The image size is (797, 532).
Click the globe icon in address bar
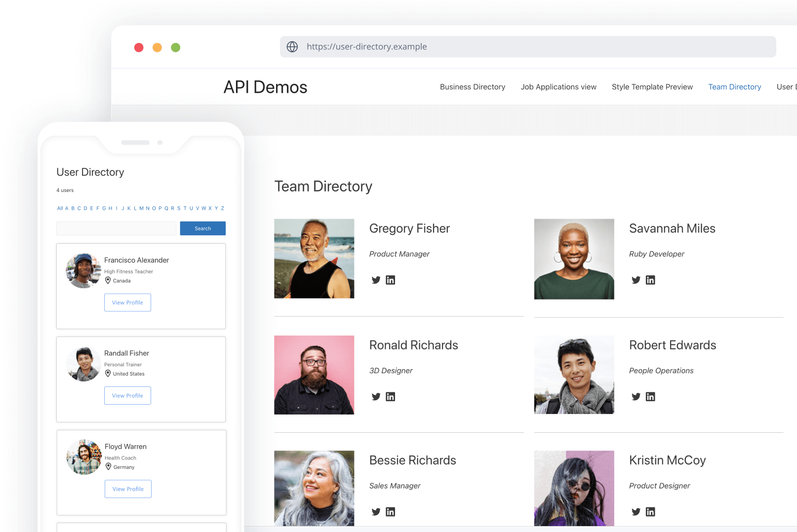click(292, 47)
